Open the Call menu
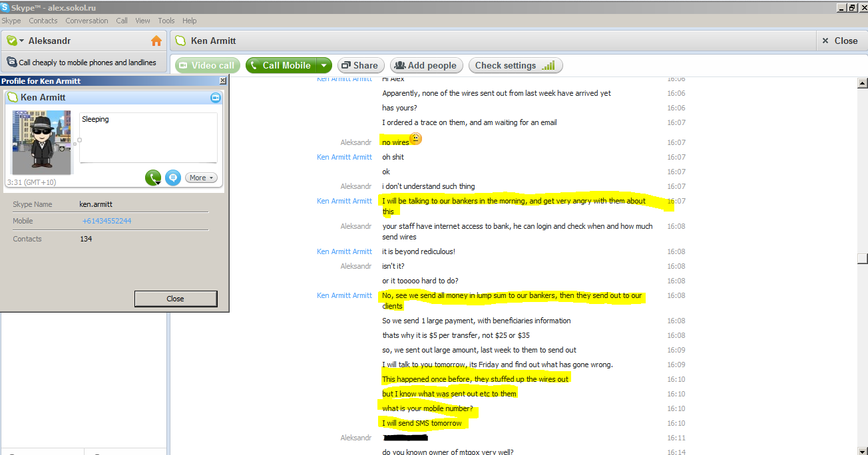Image resolution: width=868 pixels, height=455 pixels. coord(122,21)
